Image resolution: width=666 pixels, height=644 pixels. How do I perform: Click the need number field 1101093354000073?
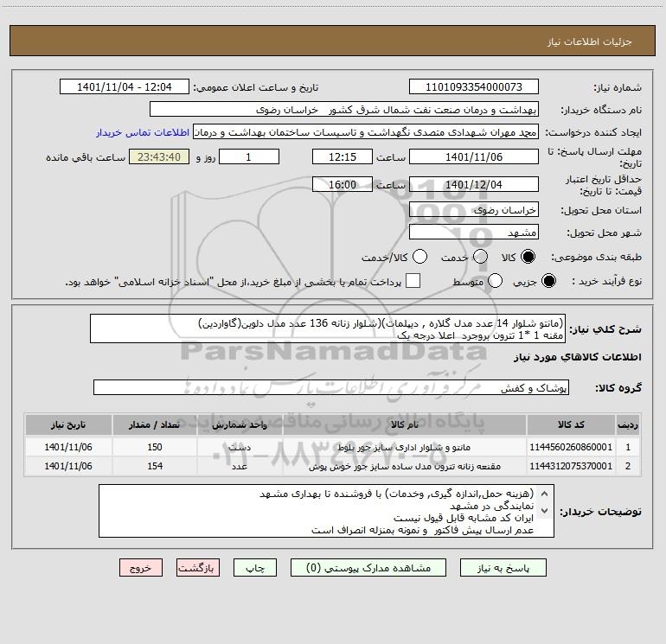(x=474, y=87)
